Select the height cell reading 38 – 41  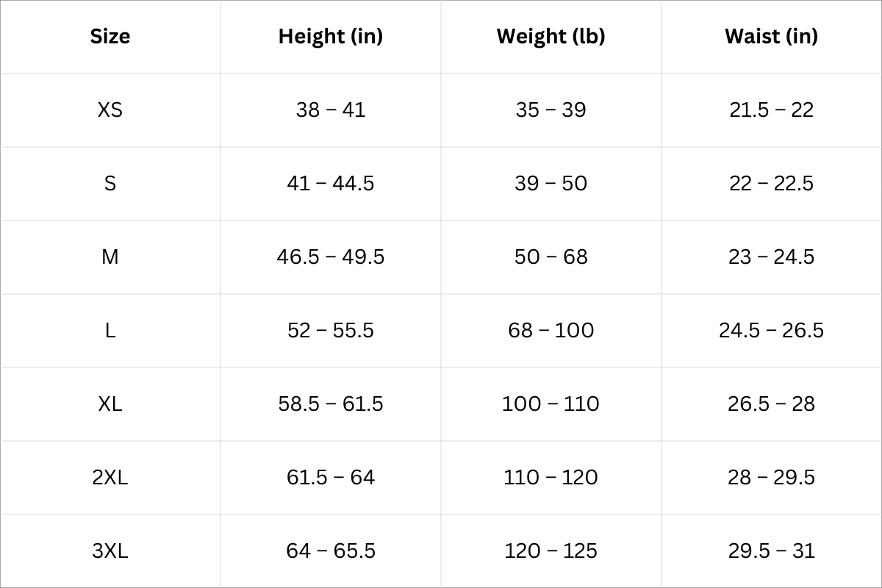(x=331, y=110)
